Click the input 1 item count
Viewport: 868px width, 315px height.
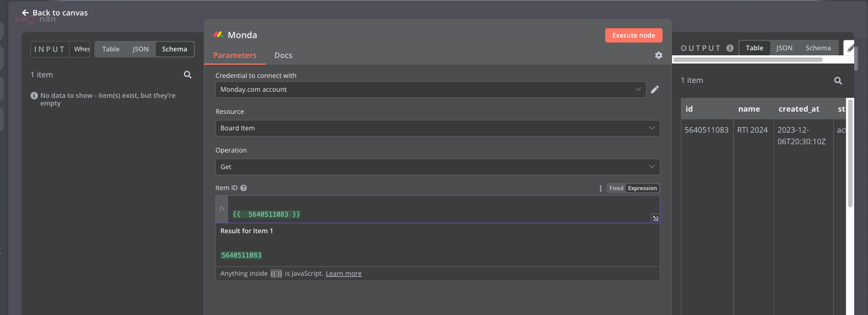click(x=41, y=75)
